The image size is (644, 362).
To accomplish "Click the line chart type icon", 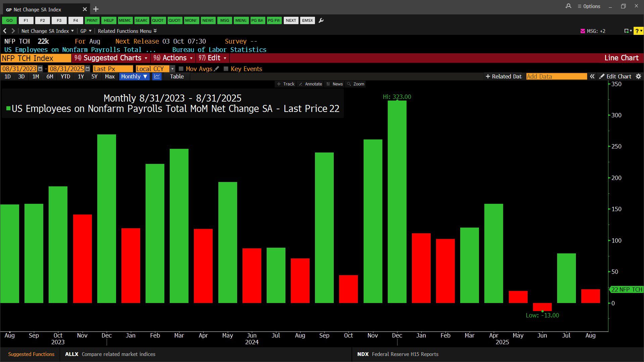I will [157, 76].
